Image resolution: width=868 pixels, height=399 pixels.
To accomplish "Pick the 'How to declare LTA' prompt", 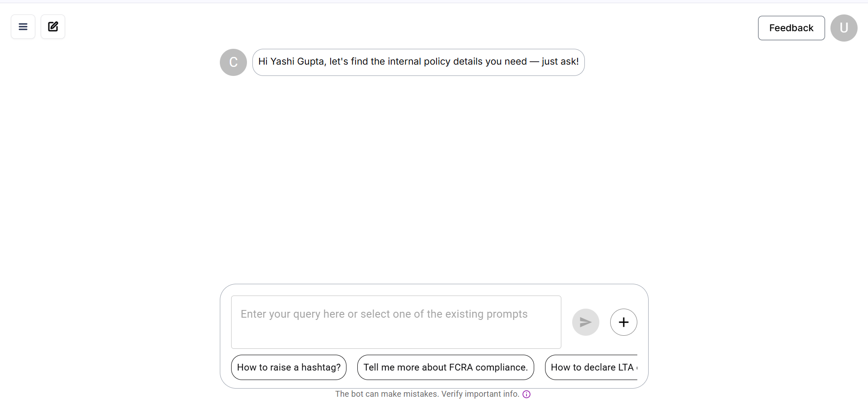I will 592,367.
